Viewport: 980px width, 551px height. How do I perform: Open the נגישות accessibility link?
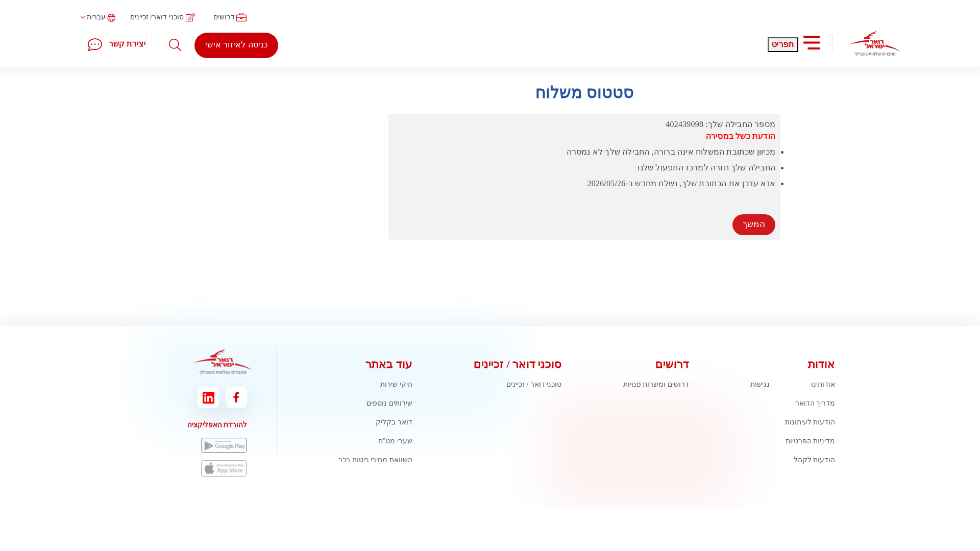[759, 385]
